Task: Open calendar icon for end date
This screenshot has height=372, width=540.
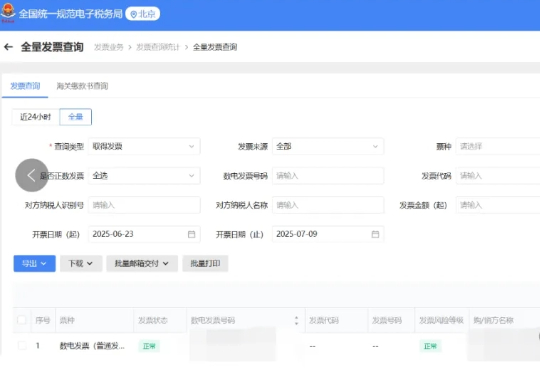Action: point(375,234)
